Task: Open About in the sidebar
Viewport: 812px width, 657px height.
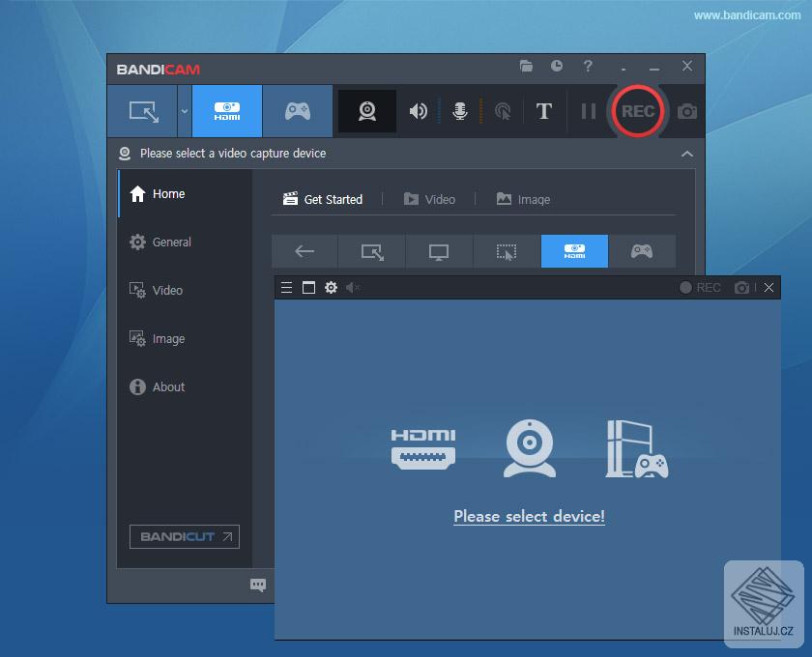Action: point(185,386)
